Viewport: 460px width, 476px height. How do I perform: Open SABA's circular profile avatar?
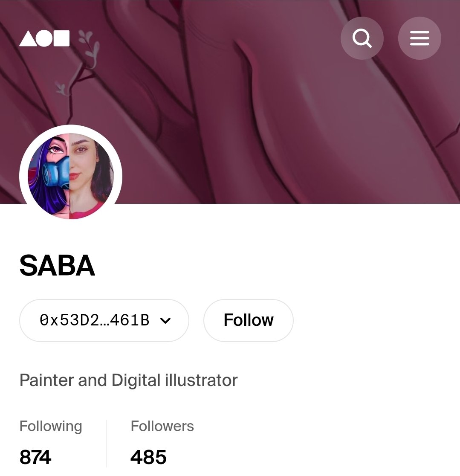pos(71,176)
